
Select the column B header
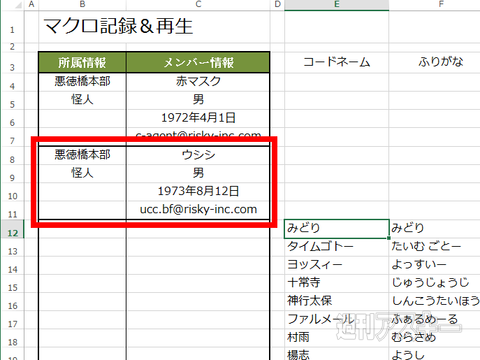pyautogui.click(x=82, y=4)
